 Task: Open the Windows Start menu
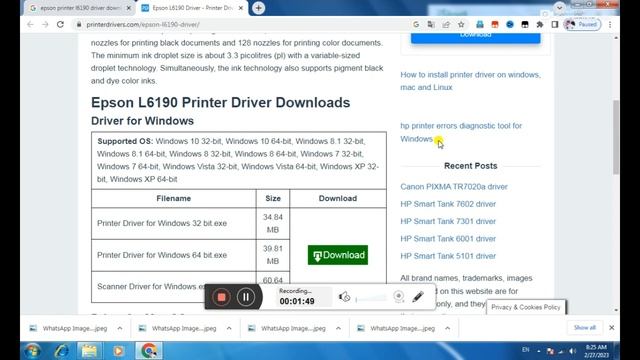point(32,351)
